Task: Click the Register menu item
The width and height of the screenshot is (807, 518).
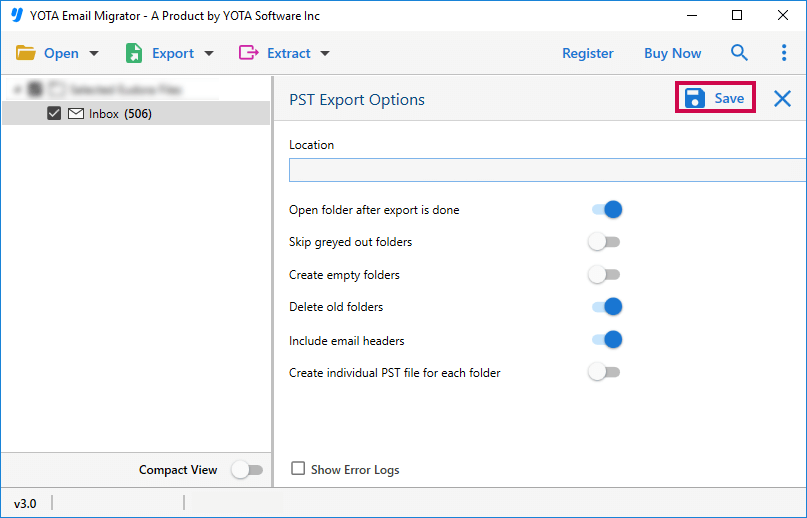Action: [587, 53]
